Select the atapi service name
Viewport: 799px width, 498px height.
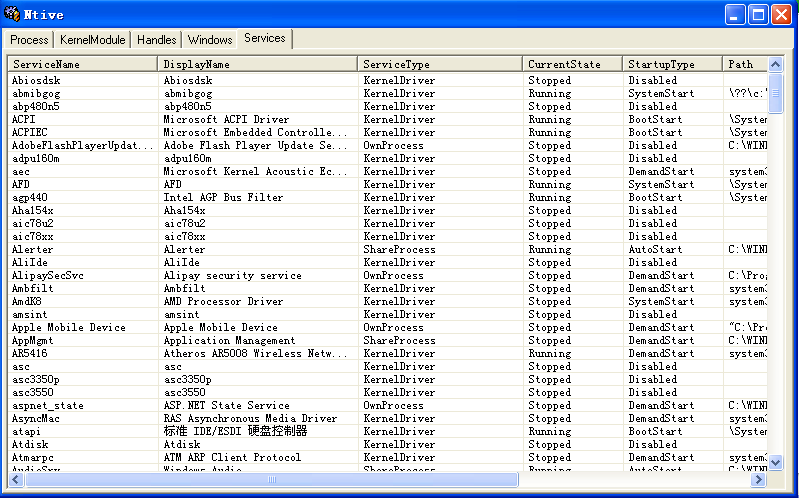pyautogui.click(x=26, y=431)
